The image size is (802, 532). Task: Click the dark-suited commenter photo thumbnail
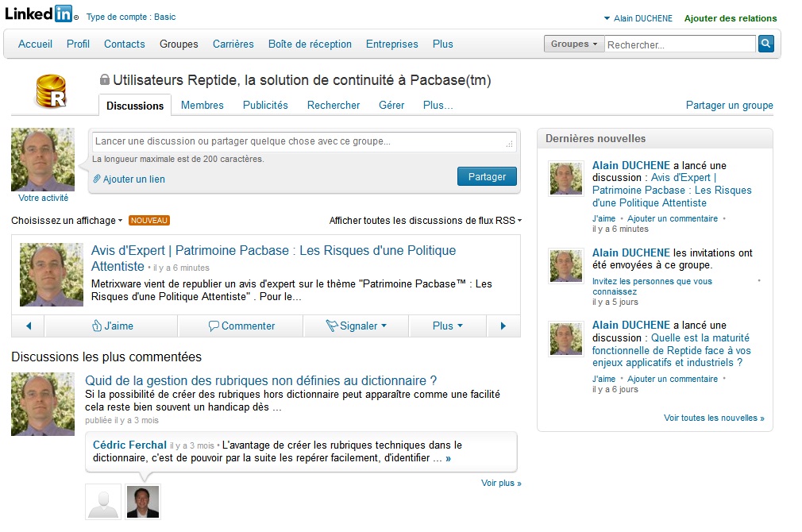[x=143, y=502]
